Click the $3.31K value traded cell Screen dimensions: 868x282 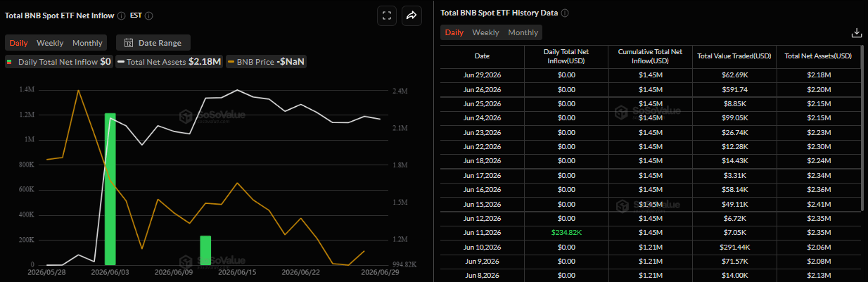(x=734, y=175)
